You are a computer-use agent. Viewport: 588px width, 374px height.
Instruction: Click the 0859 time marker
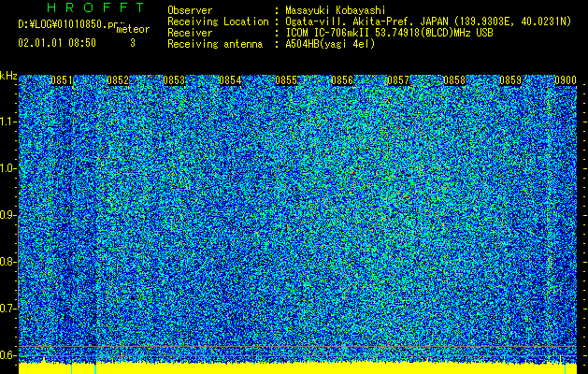510,80
